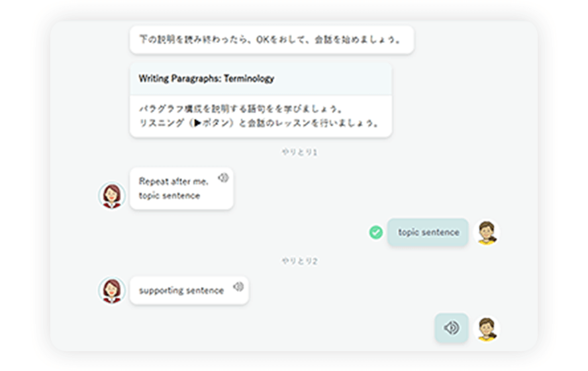Screen dimensions: 588x371
Task: Select the "やりとり2" section label
Action: click(x=299, y=262)
